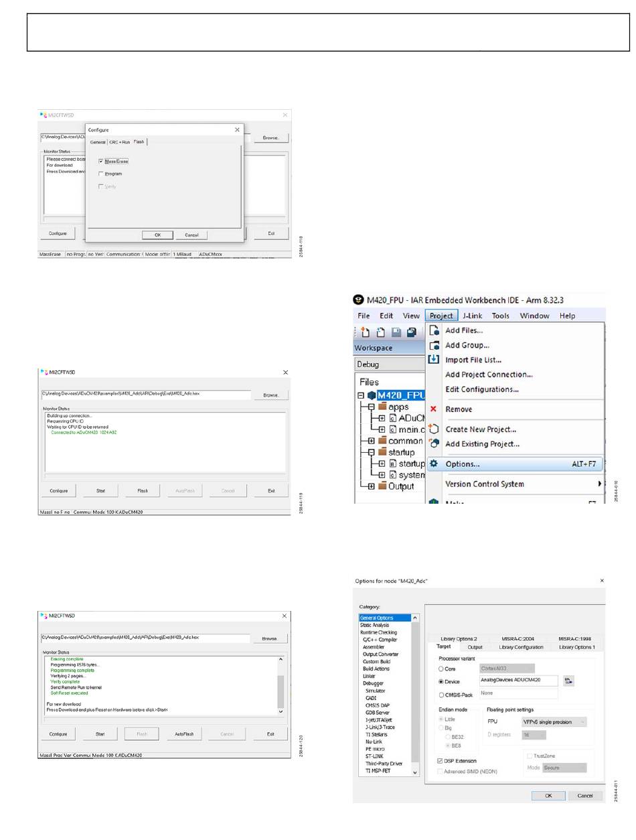This screenshot has width=636, height=840.
Task: Click the apps folder icon in Files tree
Action: coord(382,407)
